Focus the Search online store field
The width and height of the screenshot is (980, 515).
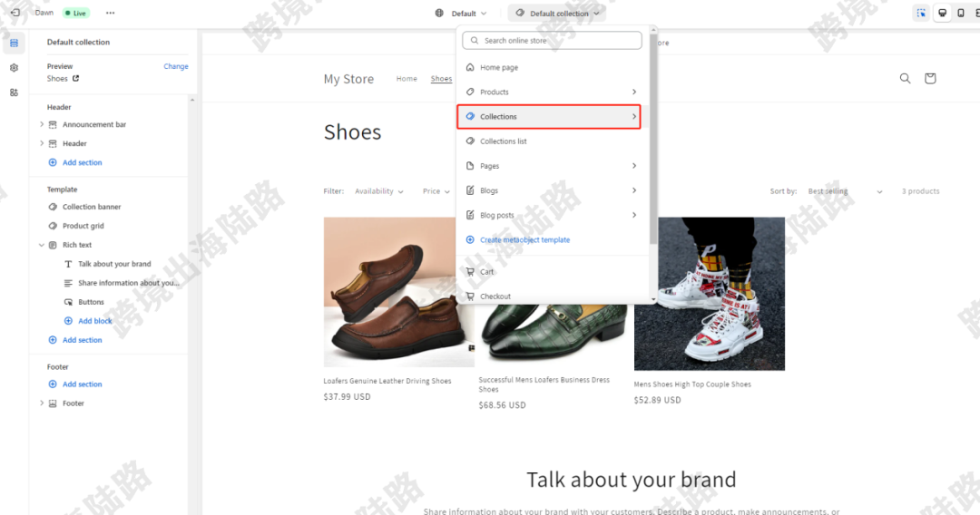[x=552, y=41]
